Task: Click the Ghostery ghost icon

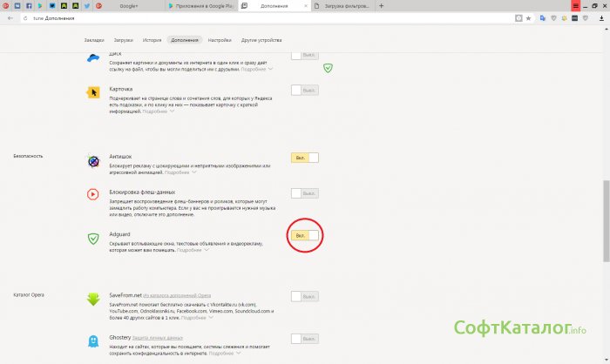Action: coord(93,340)
